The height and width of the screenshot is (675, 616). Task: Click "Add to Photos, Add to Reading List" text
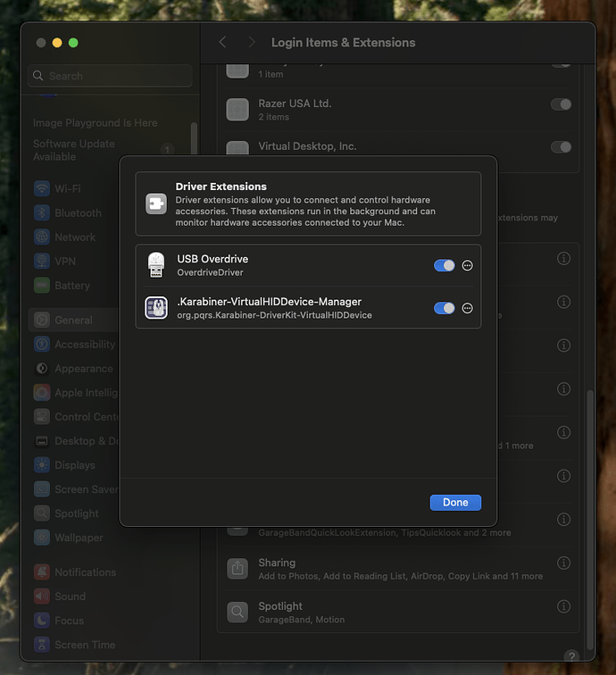pyautogui.click(x=333, y=576)
